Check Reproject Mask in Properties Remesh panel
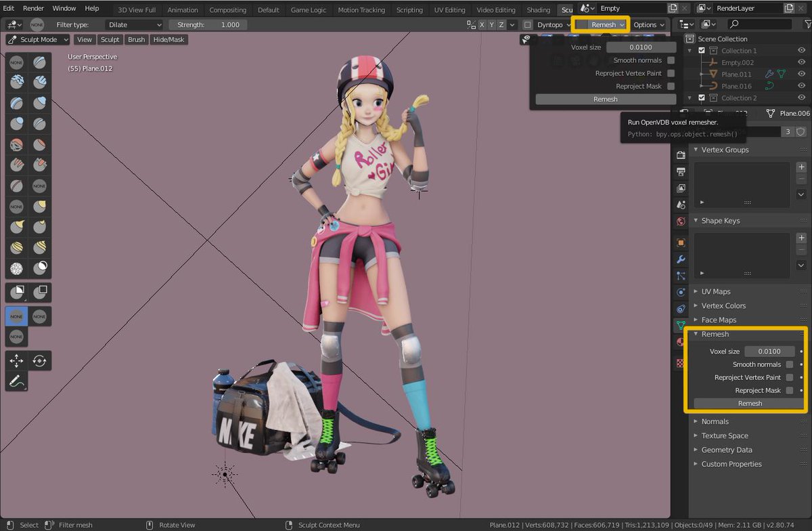 [790, 390]
